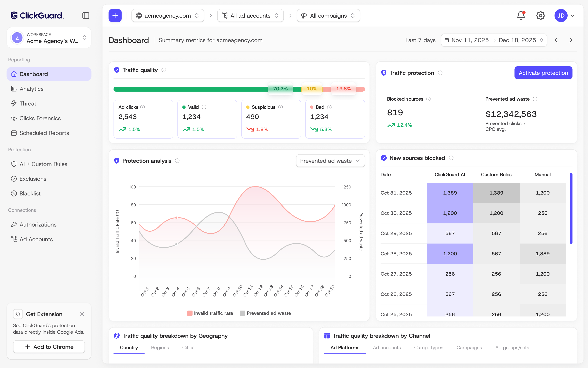The image size is (588, 368).
Task: Expand the account menu chevron by JD
Action: pos(573,16)
